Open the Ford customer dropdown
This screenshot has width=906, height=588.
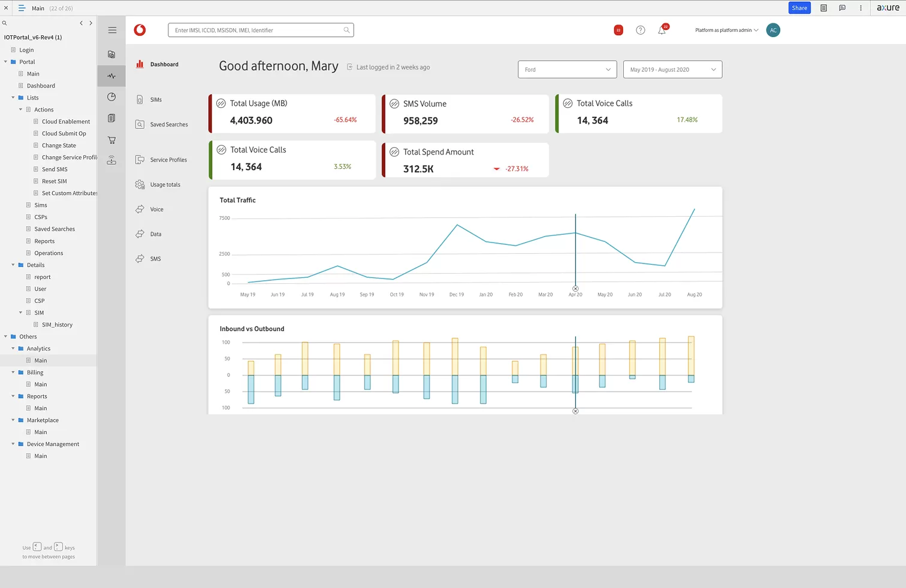(567, 69)
